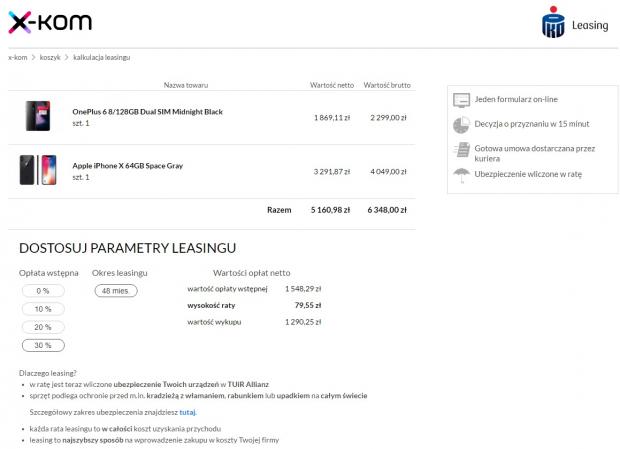Open the koszyk breadcrumb link
This screenshot has width=620, height=449.
click(50, 57)
